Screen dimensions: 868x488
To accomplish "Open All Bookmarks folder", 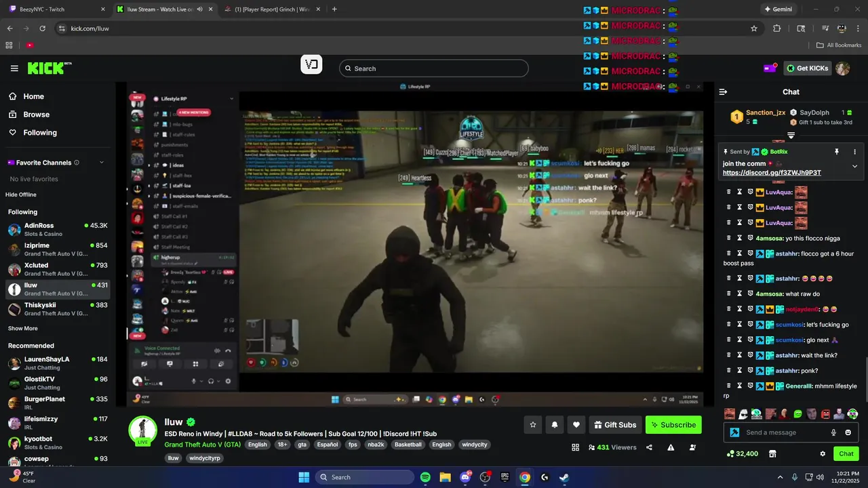I will tap(839, 45).
